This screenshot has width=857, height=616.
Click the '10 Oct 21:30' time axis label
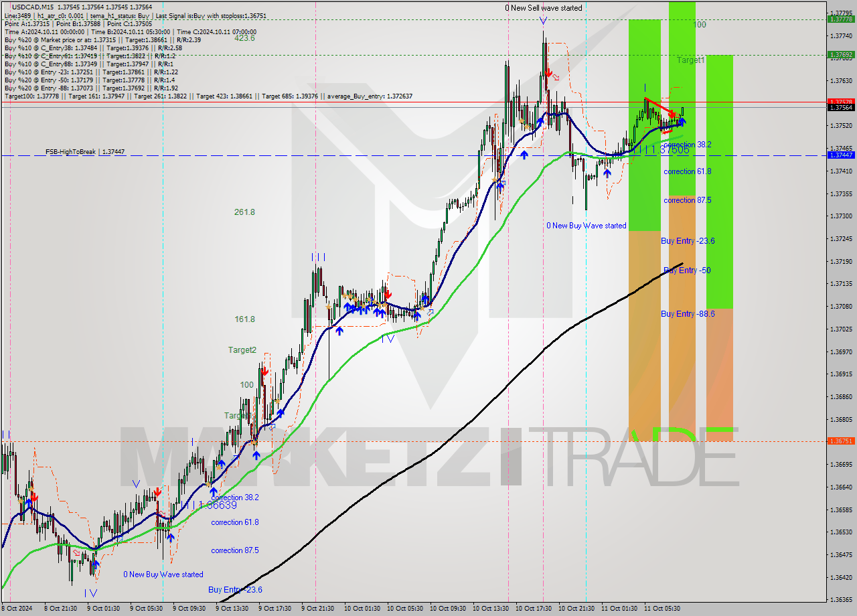coord(577,609)
